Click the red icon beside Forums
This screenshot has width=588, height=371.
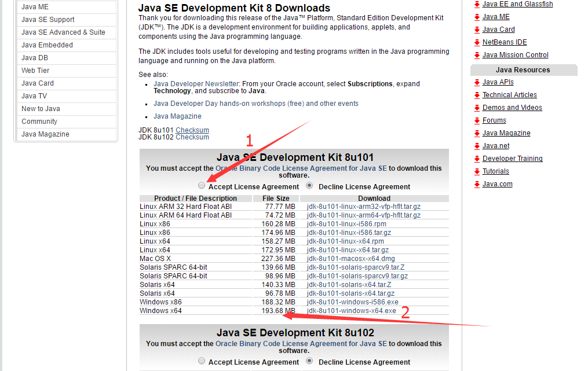(x=477, y=120)
